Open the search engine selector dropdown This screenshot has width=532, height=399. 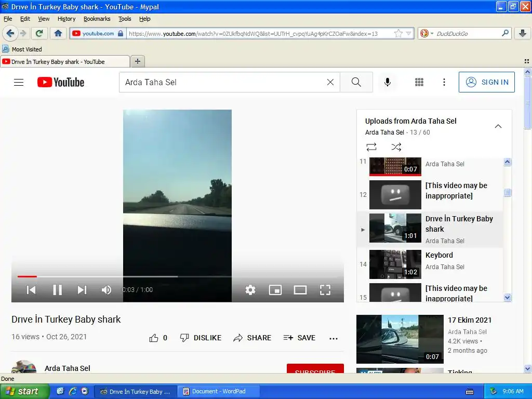point(427,33)
